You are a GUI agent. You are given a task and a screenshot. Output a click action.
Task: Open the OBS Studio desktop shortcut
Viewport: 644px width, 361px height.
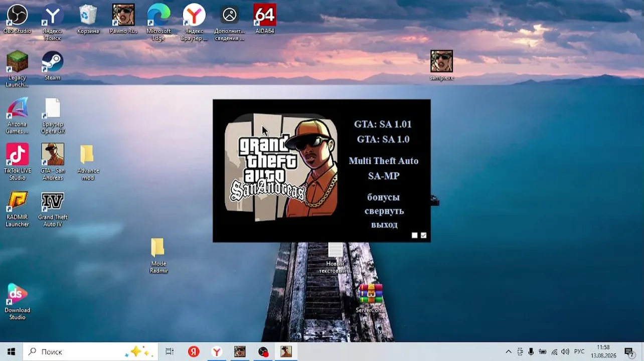(17, 20)
